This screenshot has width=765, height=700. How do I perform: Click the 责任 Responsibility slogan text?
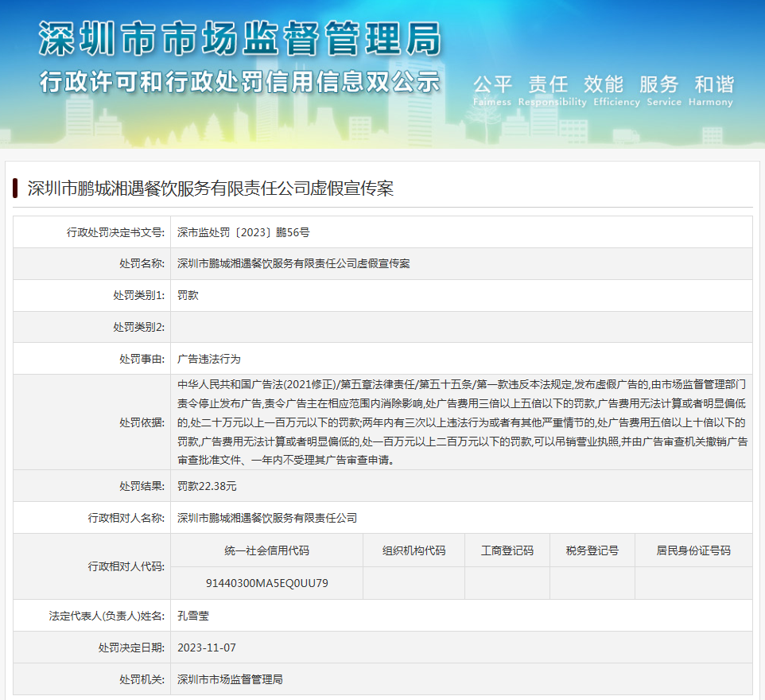553,91
